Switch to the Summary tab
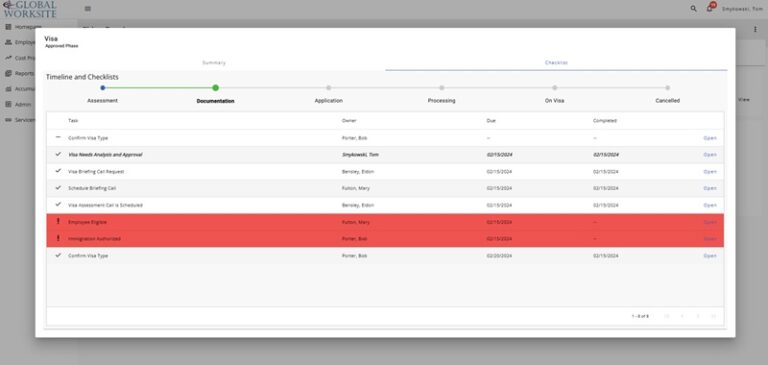Screen dimensions: 768x365 coord(214,63)
